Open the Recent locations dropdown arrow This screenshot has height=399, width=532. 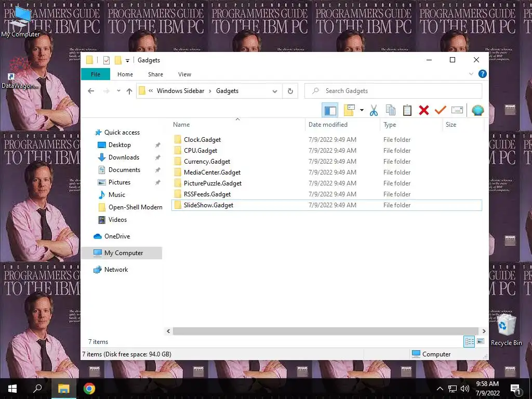(118, 91)
